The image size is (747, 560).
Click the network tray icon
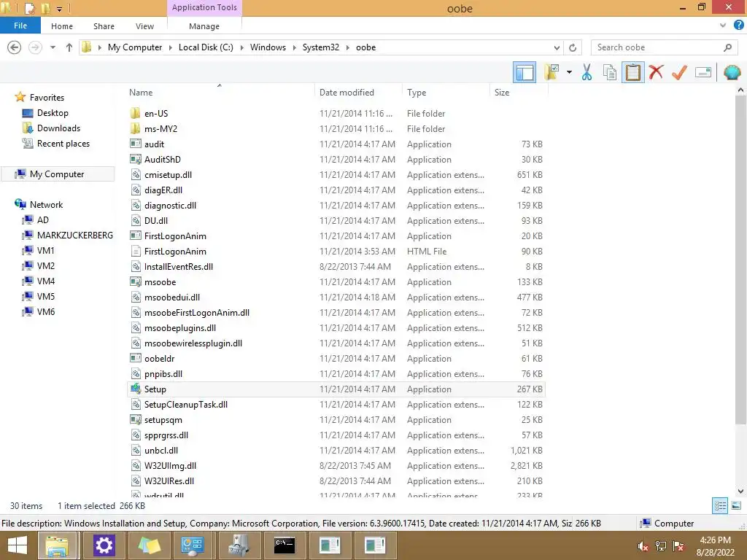click(661, 546)
